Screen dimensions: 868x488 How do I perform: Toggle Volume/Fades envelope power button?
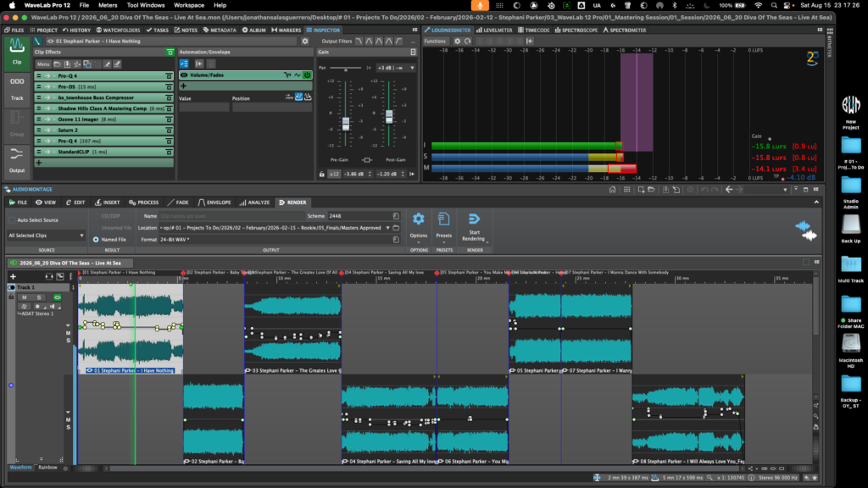coord(307,75)
